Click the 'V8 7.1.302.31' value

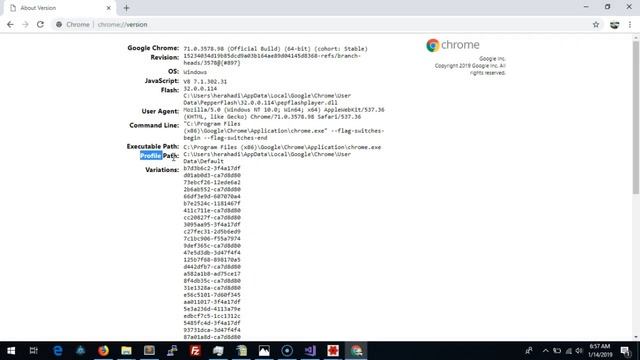pos(205,82)
